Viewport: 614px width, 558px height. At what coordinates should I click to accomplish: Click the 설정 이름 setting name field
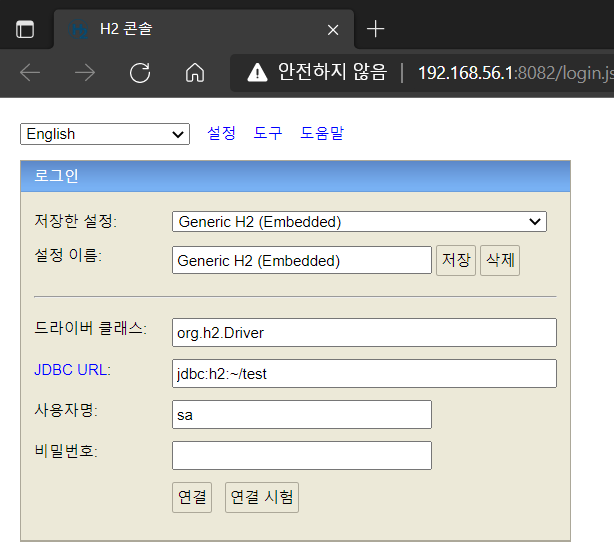pyautogui.click(x=302, y=260)
